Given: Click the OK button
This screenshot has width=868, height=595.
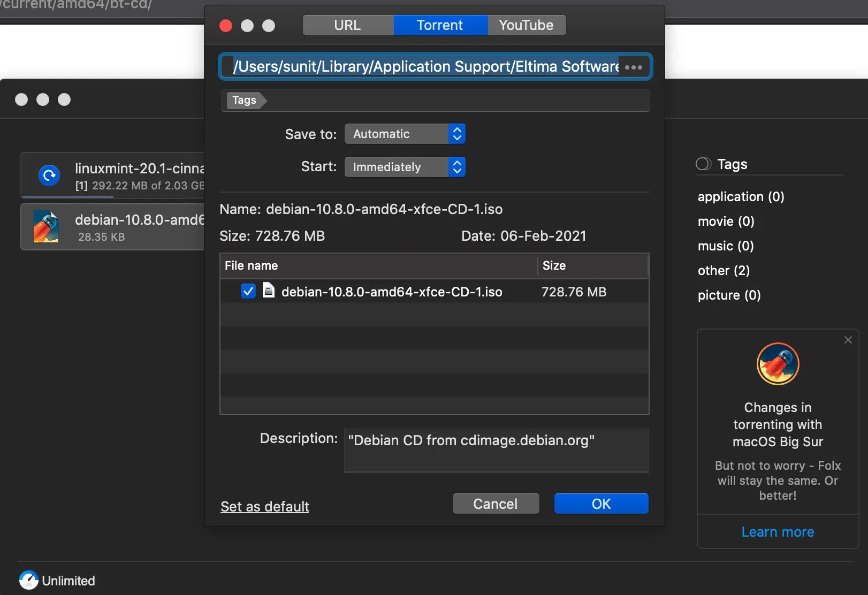Looking at the screenshot, I should (x=601, y=504).
